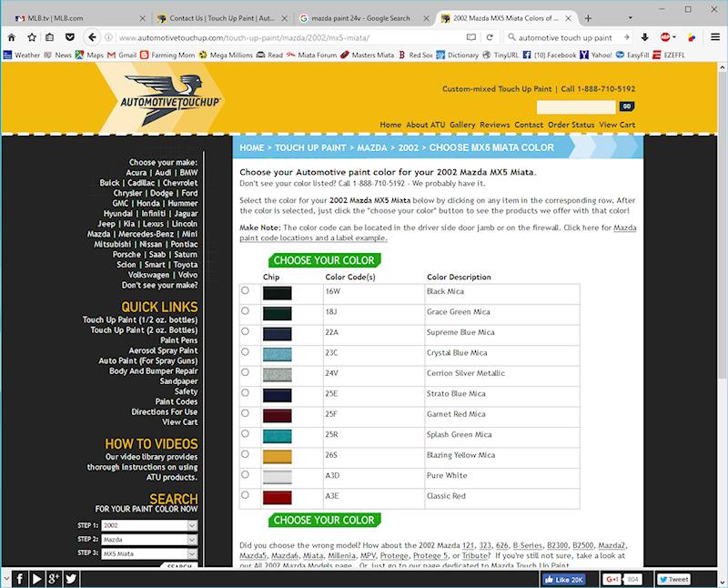This screenshot has width=728, height=588.
Task: Click the top green Choose Your Color button
Action: 325,260
